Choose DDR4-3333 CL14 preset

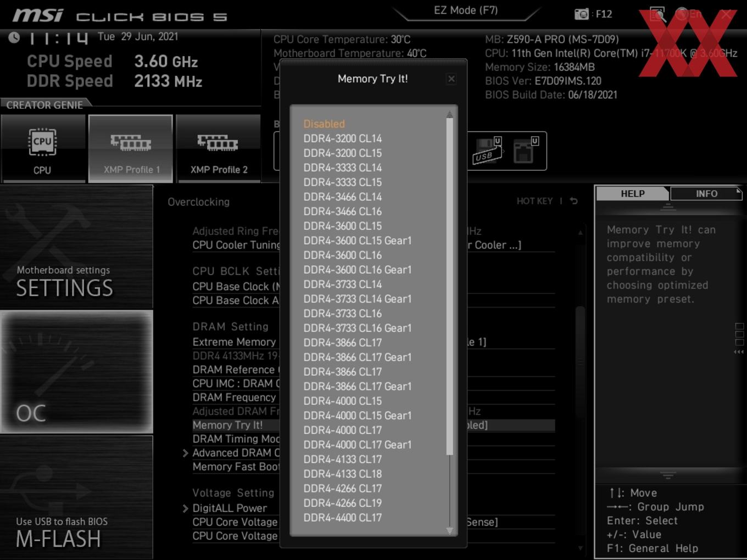click(343, 167)
